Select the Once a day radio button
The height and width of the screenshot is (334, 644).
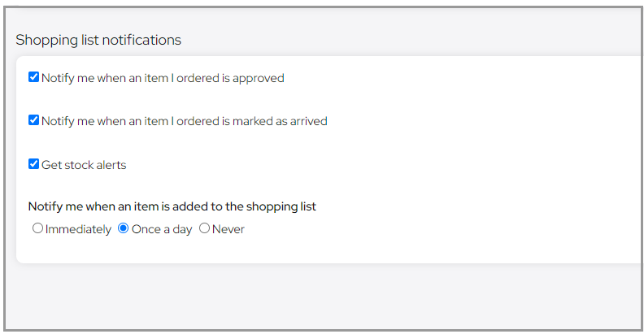click(124, 228)
